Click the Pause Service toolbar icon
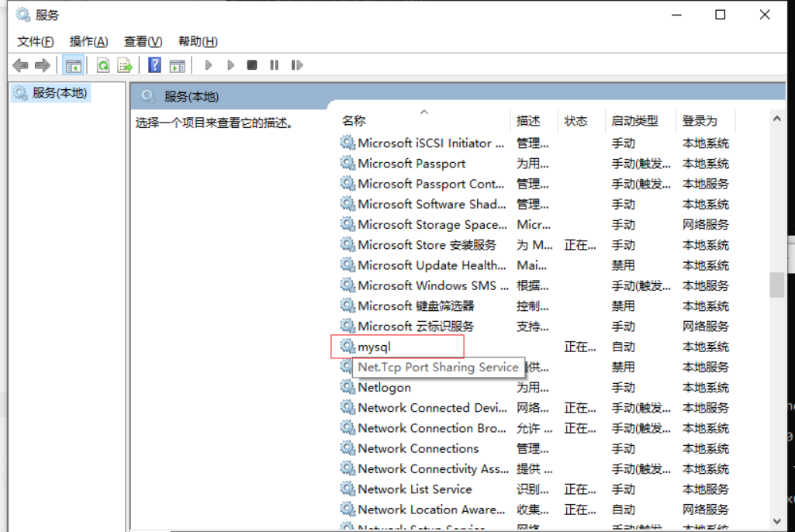 [x=275, y=65]
